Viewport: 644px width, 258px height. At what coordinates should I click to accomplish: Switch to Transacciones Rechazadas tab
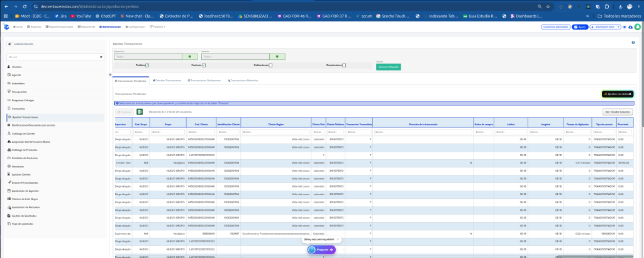pyautogui.click(x=204, y=81)
